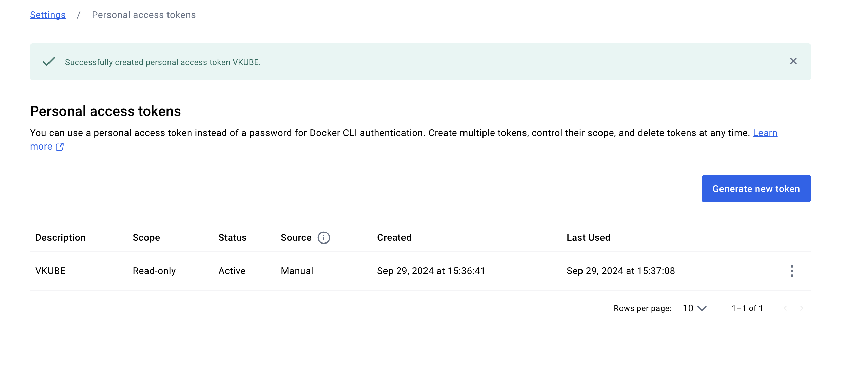This screenshot has width=868, height=369.
Task: Go to the previous page of tokens
Action: coord(785,308)
